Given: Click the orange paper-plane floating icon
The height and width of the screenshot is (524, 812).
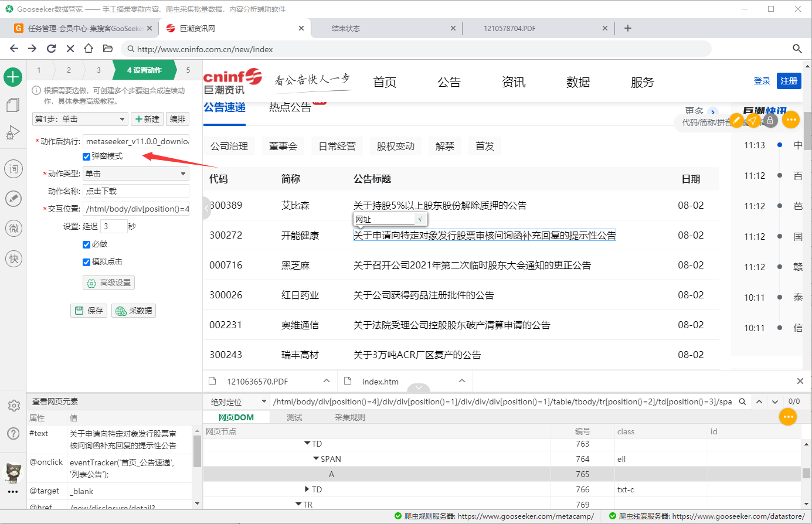Looking at the screenshot, I should [753, 120].
